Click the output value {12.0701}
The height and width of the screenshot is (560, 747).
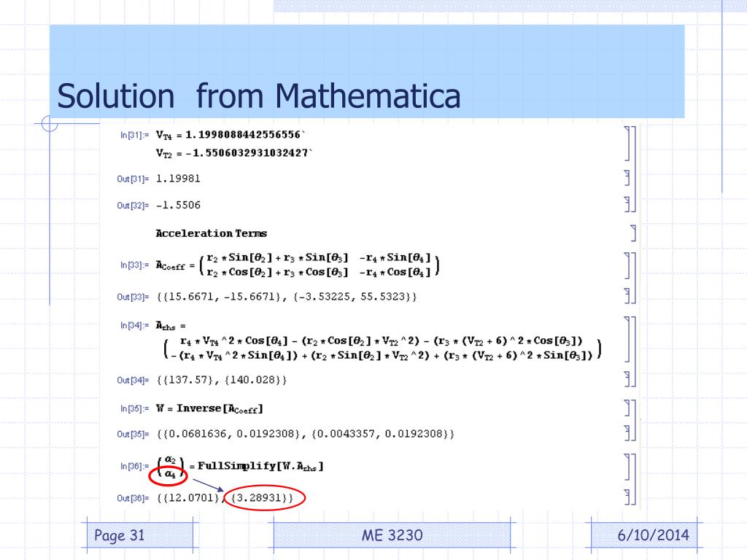pos(191,498)
